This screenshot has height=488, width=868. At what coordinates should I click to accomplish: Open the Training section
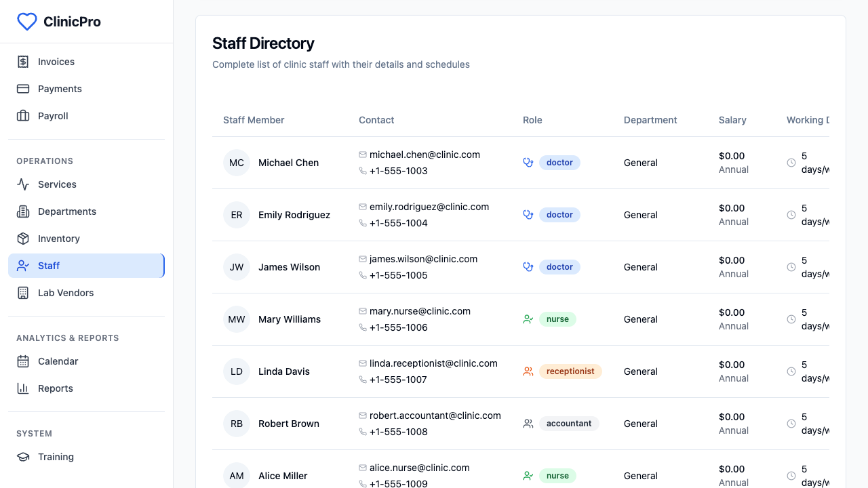86,457
